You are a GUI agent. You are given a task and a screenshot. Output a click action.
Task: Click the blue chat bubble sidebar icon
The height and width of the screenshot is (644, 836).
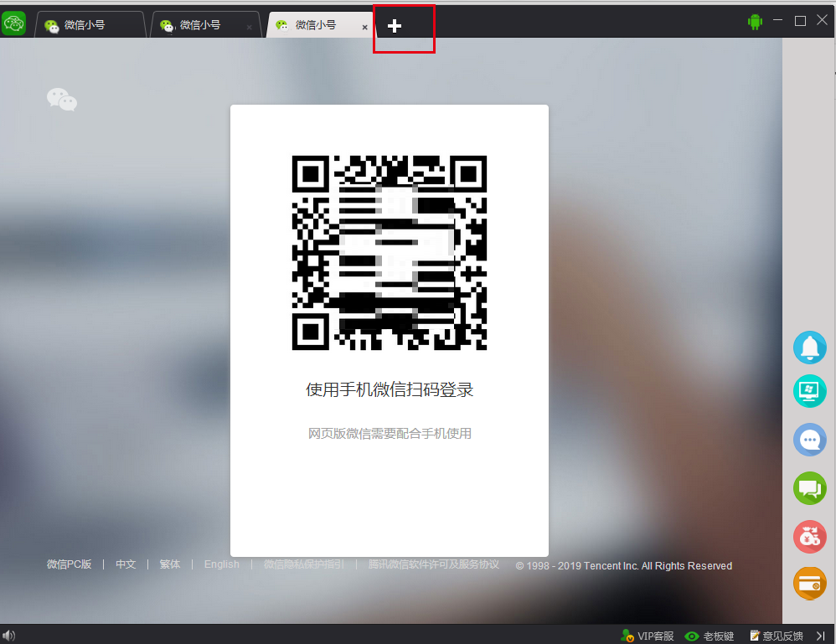pyautogui.click(x=809, y=440)
